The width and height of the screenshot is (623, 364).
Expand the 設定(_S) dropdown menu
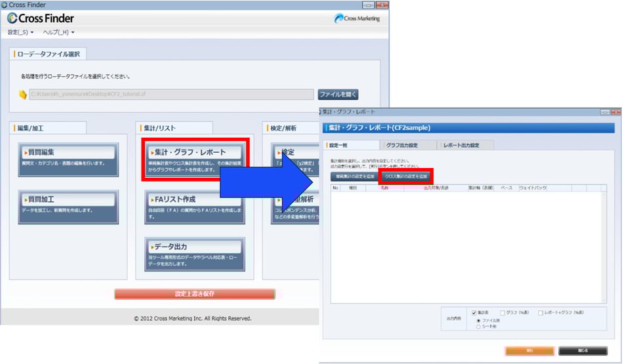coord(22,32)
